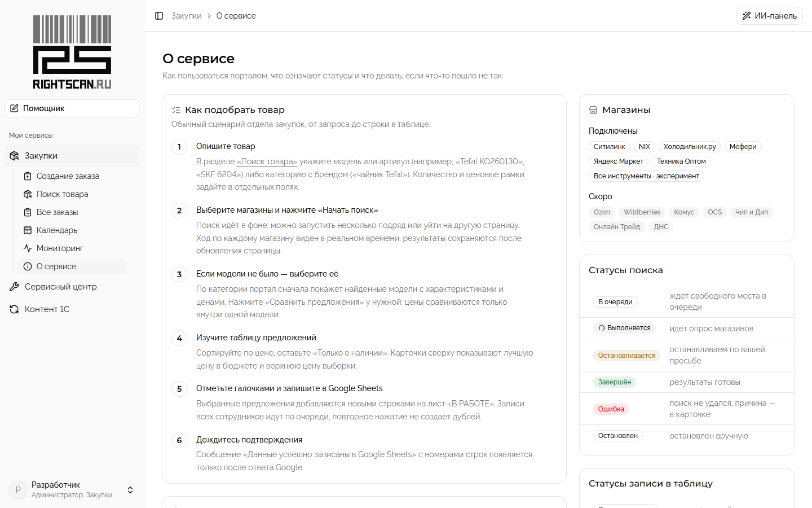This screenshot has height=508, width=812.
Task: Expand the Разработчик user menu chevron
Action: click(x=130, y=490)
